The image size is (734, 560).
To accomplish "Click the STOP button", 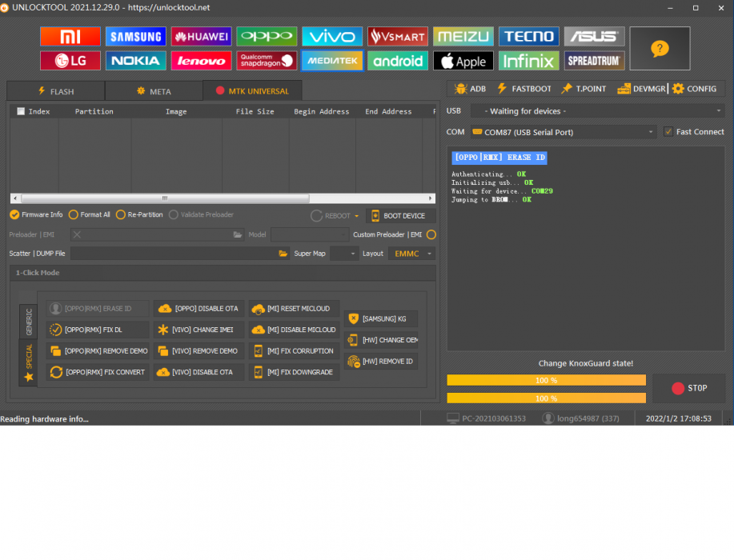I will 689,388.
